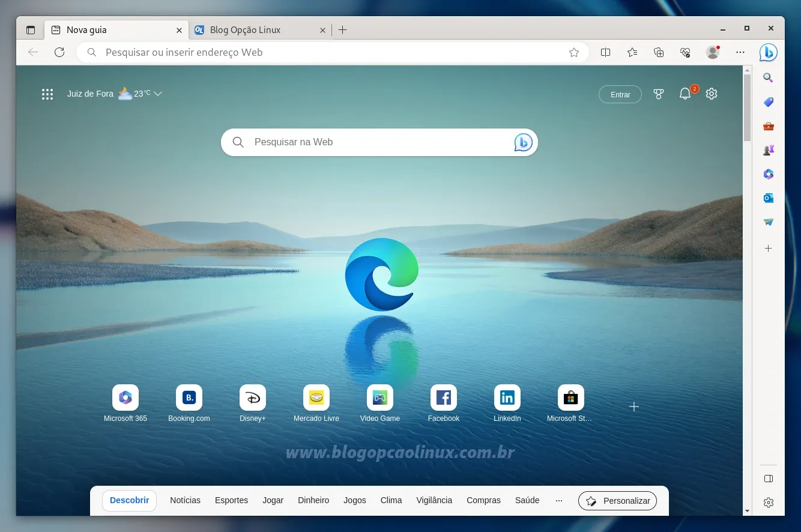
Task: Click the Personalizar button
Action: click(618, 501)
